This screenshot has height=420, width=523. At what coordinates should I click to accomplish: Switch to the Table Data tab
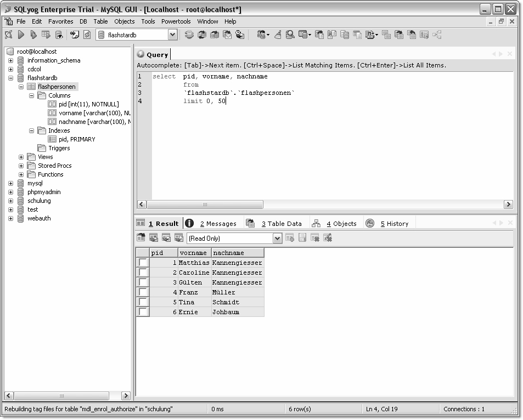280,224
